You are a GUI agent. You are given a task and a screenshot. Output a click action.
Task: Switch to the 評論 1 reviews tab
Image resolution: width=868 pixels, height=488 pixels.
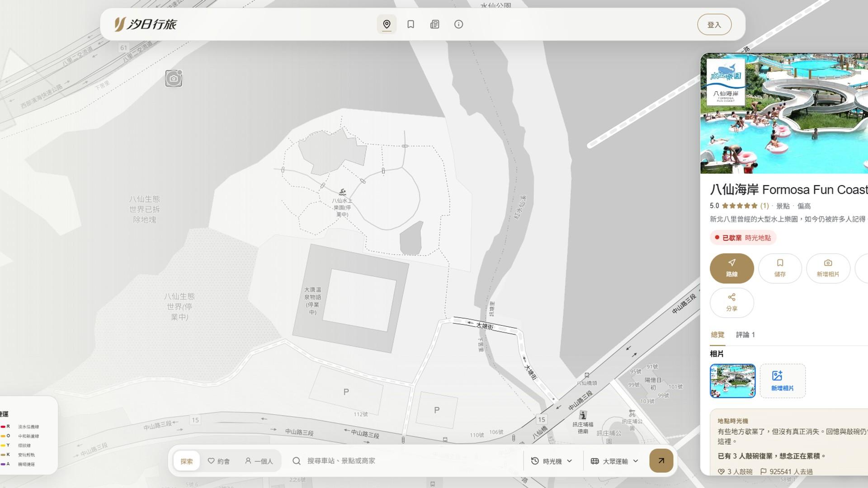point(745,335)
